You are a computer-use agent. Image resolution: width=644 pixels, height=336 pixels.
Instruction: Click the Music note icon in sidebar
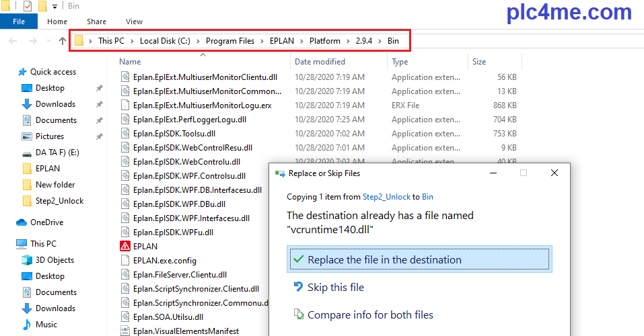pyautogui.click(x=27, y=325)
